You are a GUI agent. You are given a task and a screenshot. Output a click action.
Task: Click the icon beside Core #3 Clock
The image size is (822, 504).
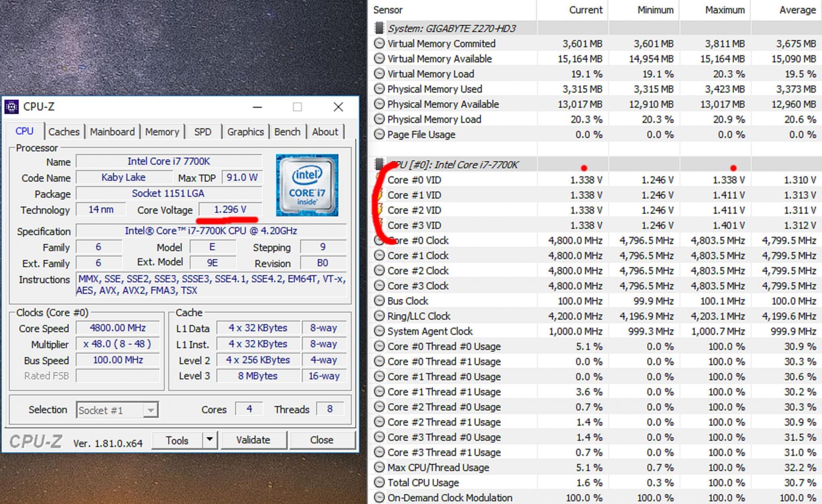pos(379,286)
